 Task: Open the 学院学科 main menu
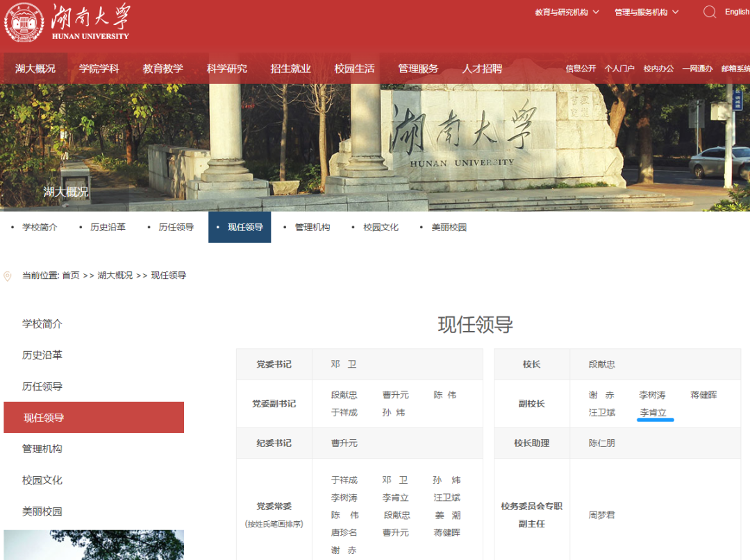pyautogui.click(x=99, y=68)
